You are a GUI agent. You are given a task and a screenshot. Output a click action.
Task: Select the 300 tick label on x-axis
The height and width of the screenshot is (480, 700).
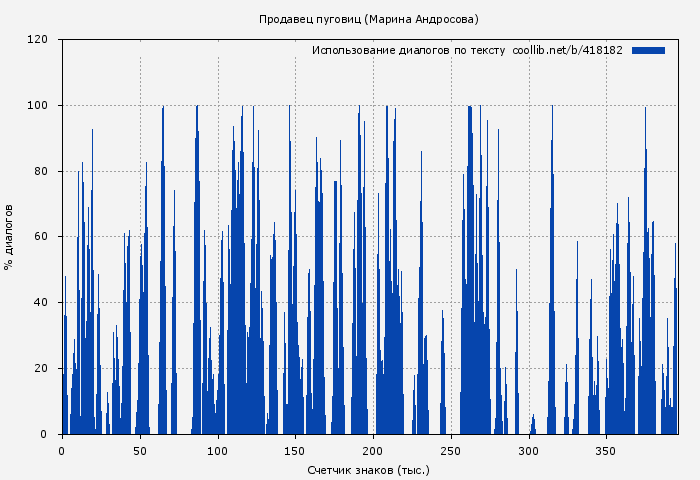pos(529,451)
